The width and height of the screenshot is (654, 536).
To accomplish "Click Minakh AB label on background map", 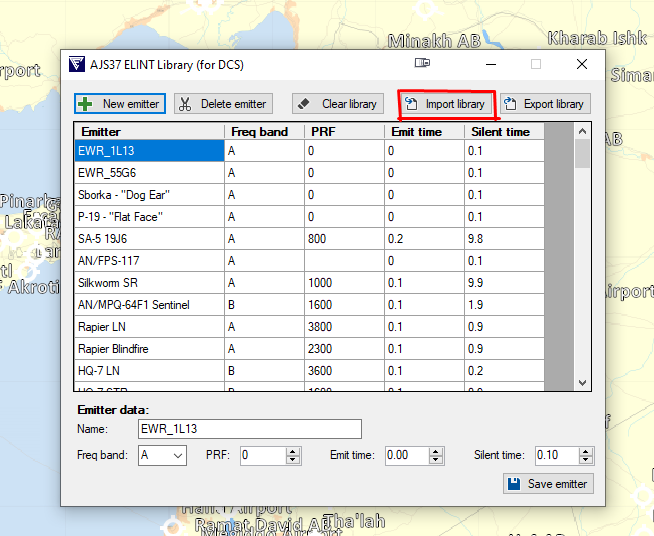I will [x=434, y=41].
